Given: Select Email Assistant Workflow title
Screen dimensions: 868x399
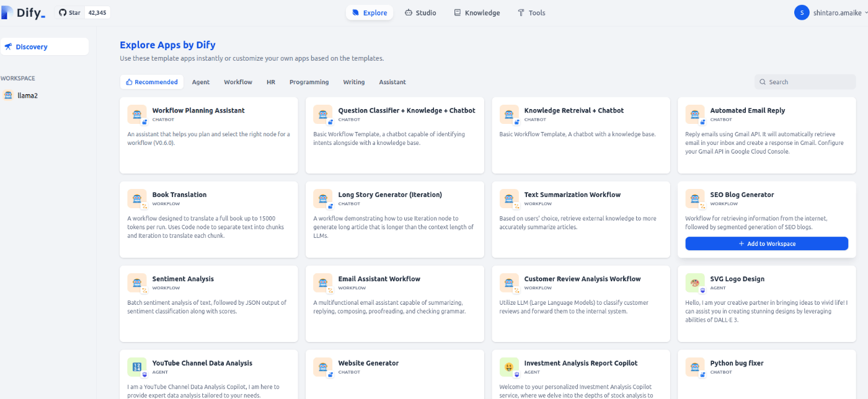Looking at the screenshot, I should click(x=379, y=279).
